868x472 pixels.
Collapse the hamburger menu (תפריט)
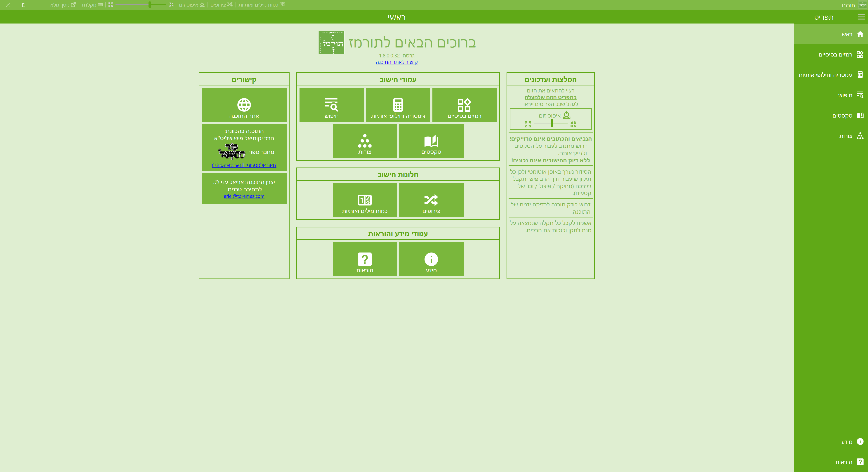point(861,17)
